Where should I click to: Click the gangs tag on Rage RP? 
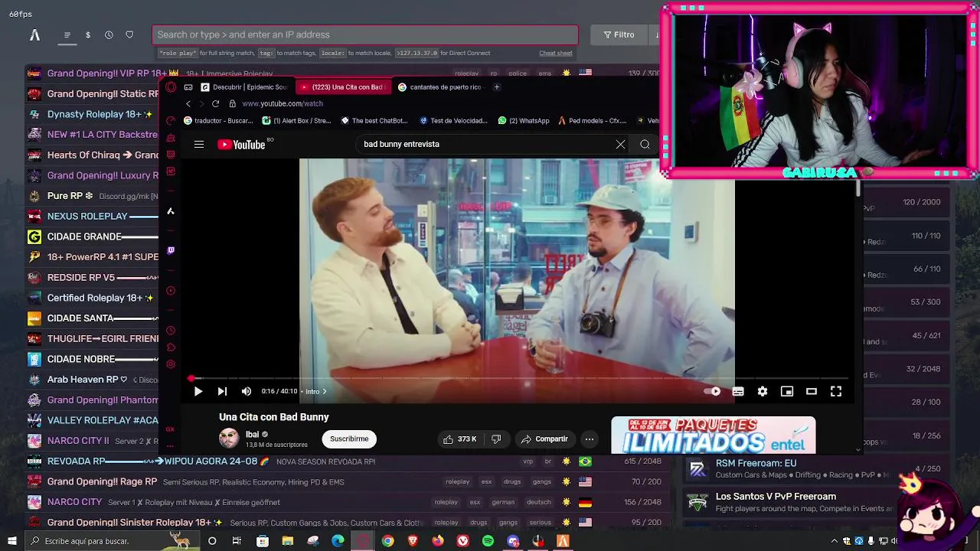click(542, 481)
